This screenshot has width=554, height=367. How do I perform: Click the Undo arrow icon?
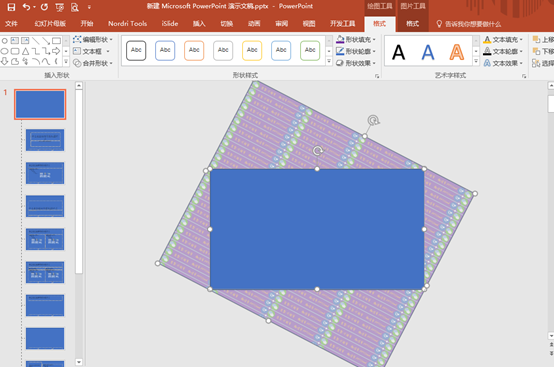click(x=26, y=7)
